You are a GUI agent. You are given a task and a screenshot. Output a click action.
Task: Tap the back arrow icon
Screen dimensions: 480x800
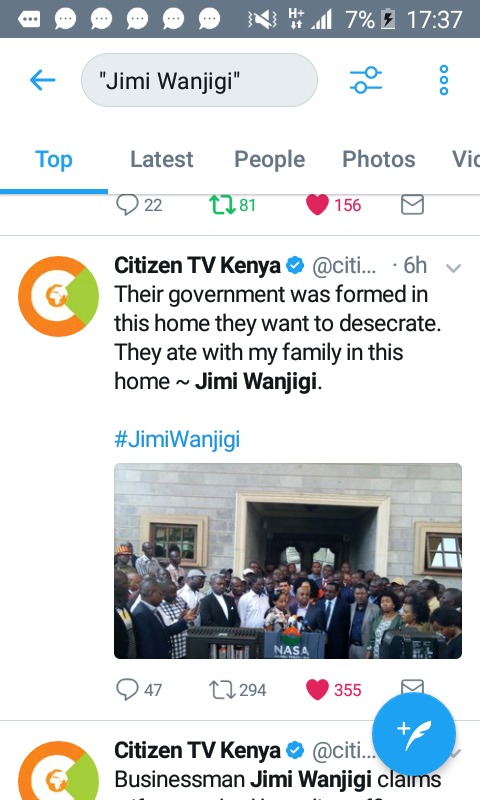coord(42,80)
